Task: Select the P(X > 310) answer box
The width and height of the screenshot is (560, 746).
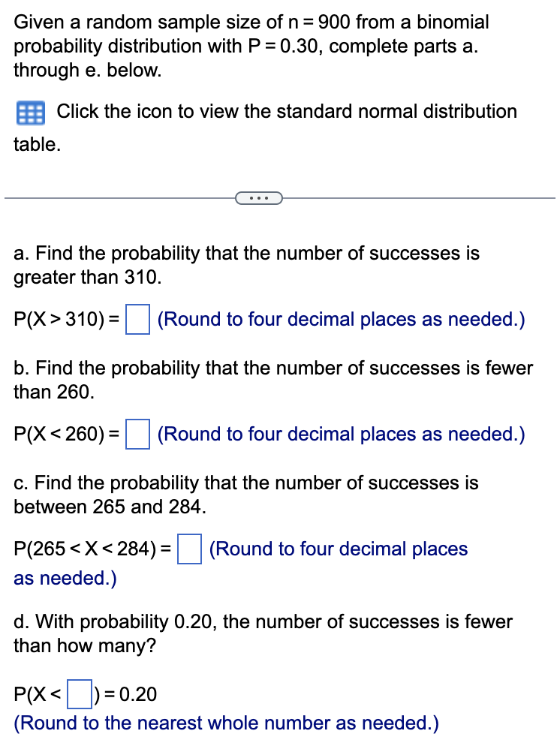Action: pyautogui.click(x=137, y=318)
